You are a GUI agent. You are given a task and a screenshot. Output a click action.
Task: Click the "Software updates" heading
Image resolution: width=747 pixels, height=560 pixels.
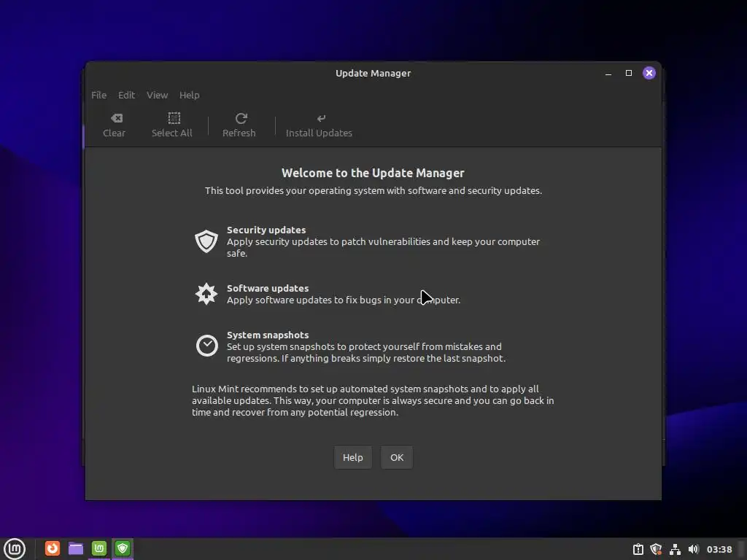(267, 288)
